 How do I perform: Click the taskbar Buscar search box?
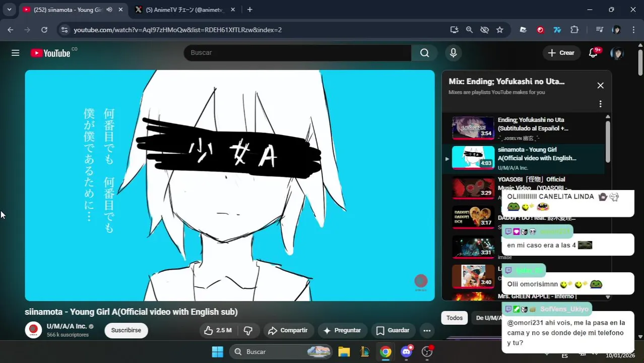coord(281,352)
